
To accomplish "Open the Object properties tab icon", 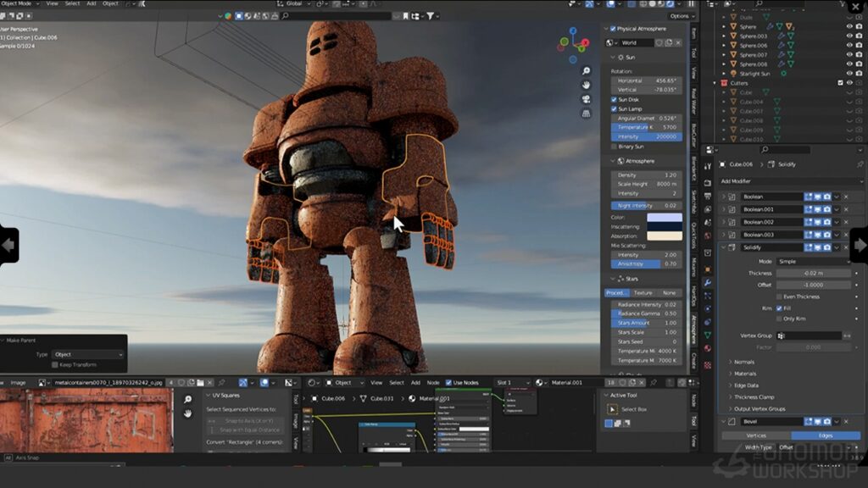I will pos(708,269).
